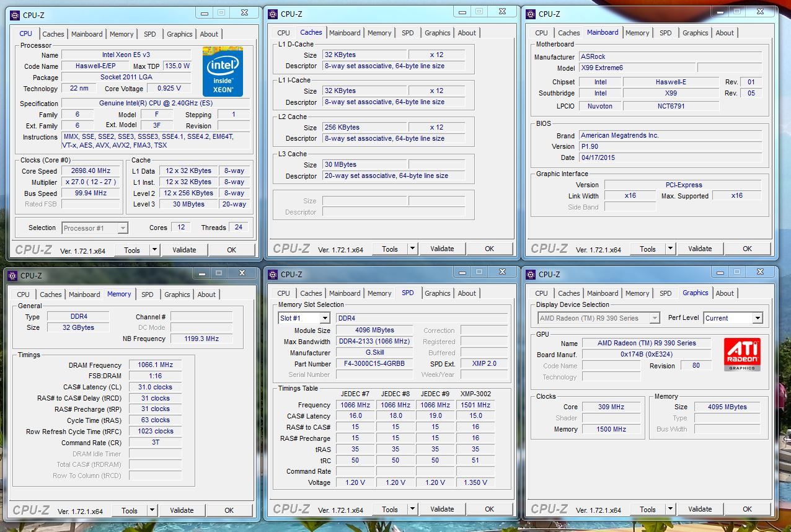Screen dimensions: 791x532
Task: Switch to Graphics tab in the Memory window
Action: pos(177,295)
